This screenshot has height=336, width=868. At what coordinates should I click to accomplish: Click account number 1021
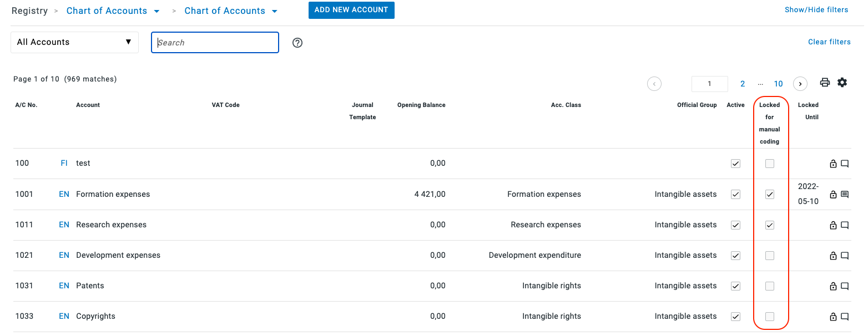pos(24,255)
